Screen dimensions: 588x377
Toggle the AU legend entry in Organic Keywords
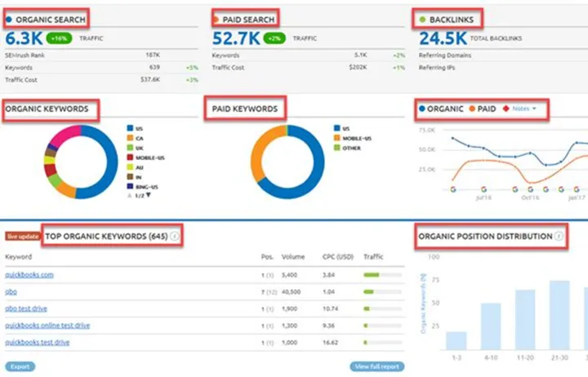[x=135, y=167]
